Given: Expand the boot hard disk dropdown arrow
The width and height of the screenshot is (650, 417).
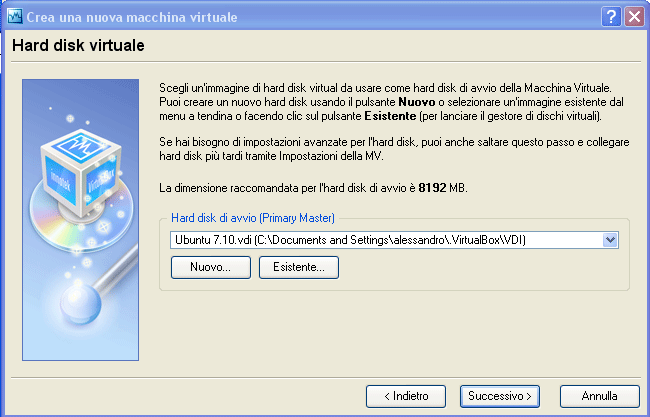Looking at the screenshot, I should pos(610,240).
